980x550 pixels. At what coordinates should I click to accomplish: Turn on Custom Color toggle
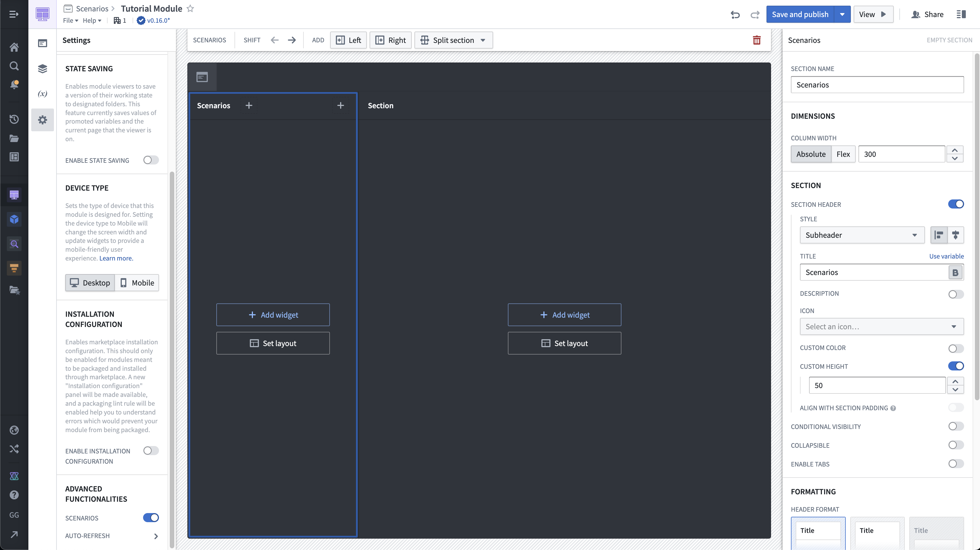(956, 348)
